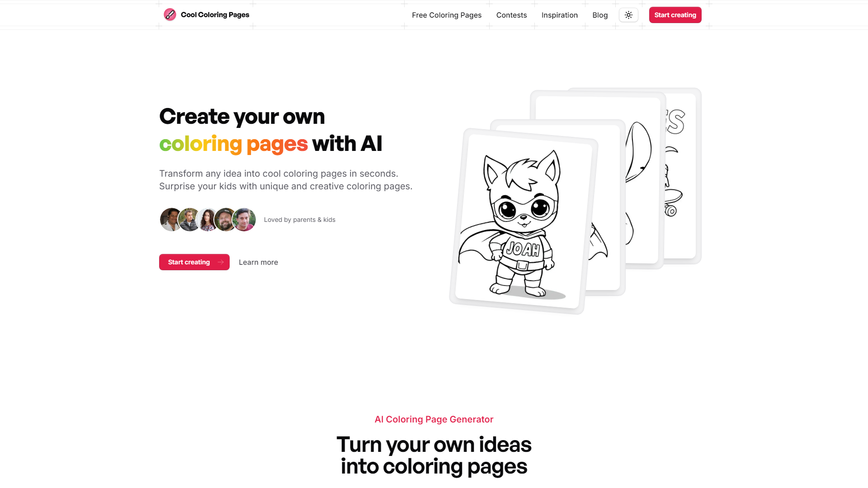Expand the Free Coloring Pages menu item

coord(447,14)
